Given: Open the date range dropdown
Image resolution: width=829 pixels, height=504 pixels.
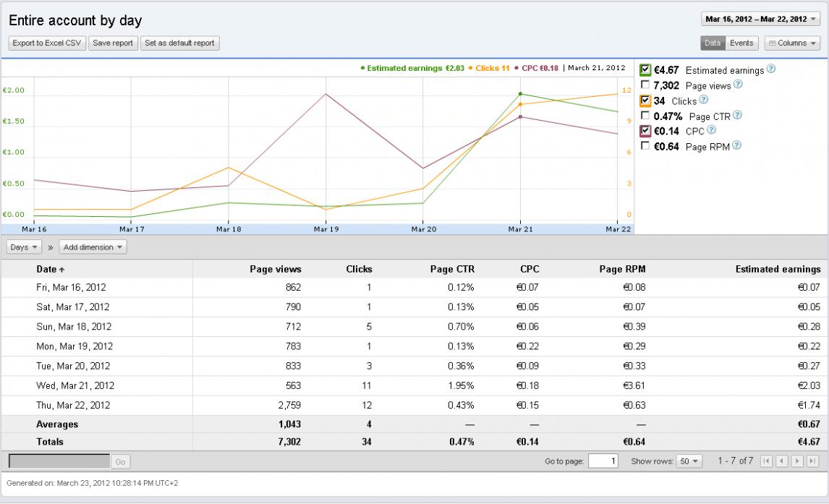Looking at the screenshot, I should pos(761,19).
